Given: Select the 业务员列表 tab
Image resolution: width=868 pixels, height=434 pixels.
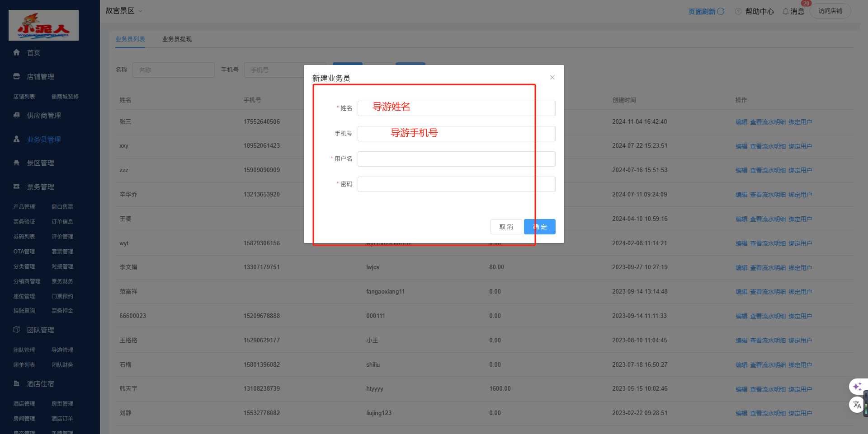Looking at the screenshot, I should [130, 39].
